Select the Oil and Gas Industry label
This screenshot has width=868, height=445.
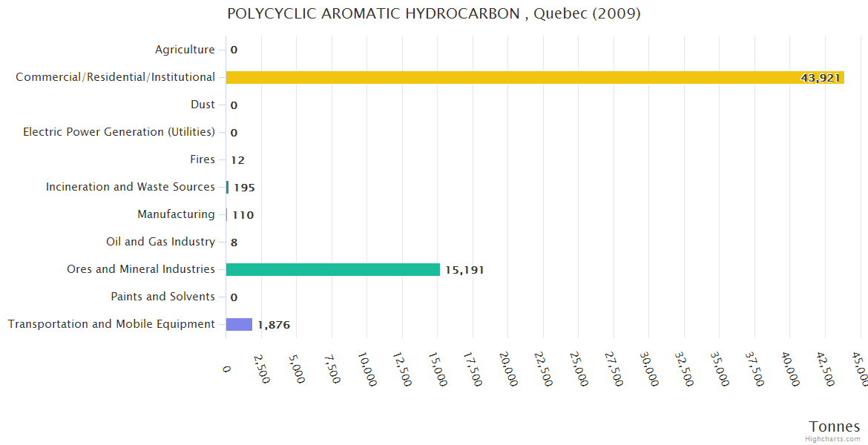[160, 242]
